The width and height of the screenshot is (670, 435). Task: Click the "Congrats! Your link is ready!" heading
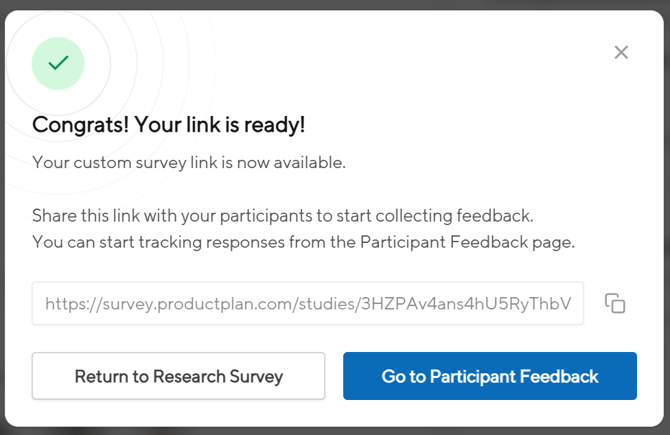click(x=168, y=125)
